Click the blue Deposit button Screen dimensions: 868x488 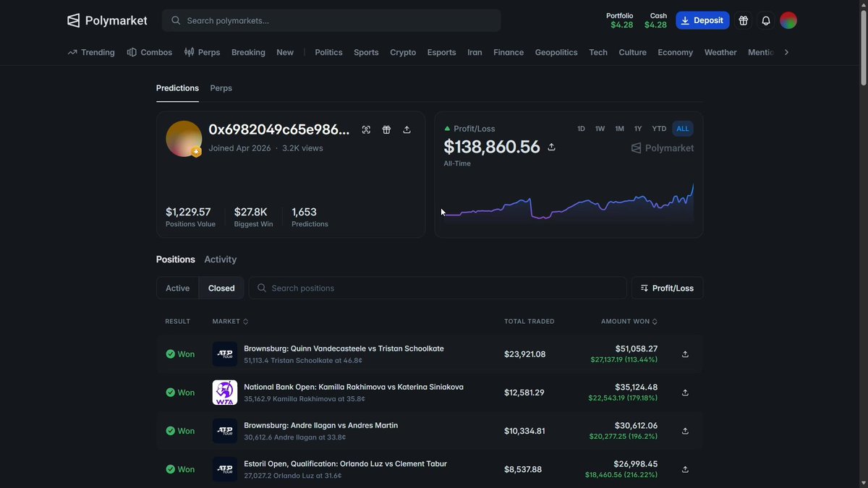coord(702,20)
